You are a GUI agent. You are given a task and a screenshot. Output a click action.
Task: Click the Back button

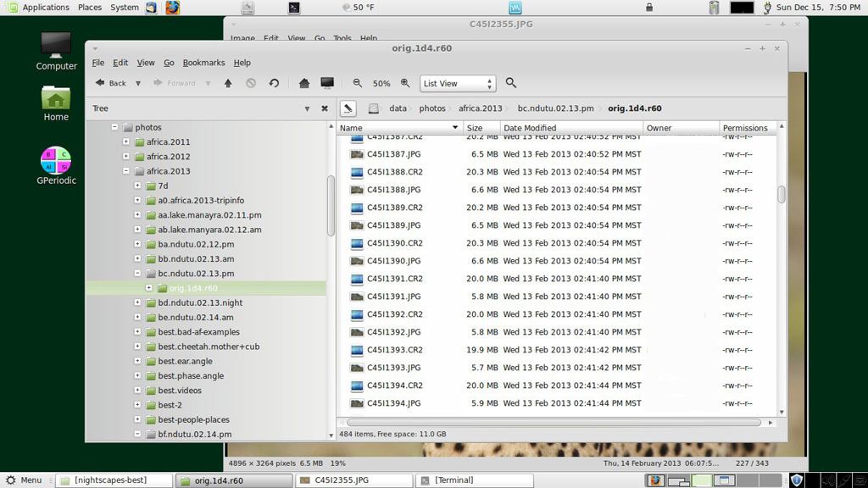point(111,83)
